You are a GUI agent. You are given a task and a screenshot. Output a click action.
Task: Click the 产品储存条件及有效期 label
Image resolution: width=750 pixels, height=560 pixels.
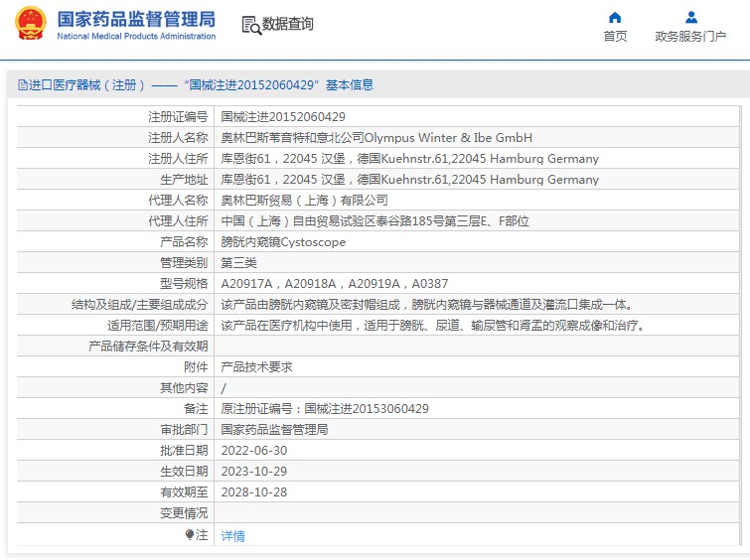148,347
